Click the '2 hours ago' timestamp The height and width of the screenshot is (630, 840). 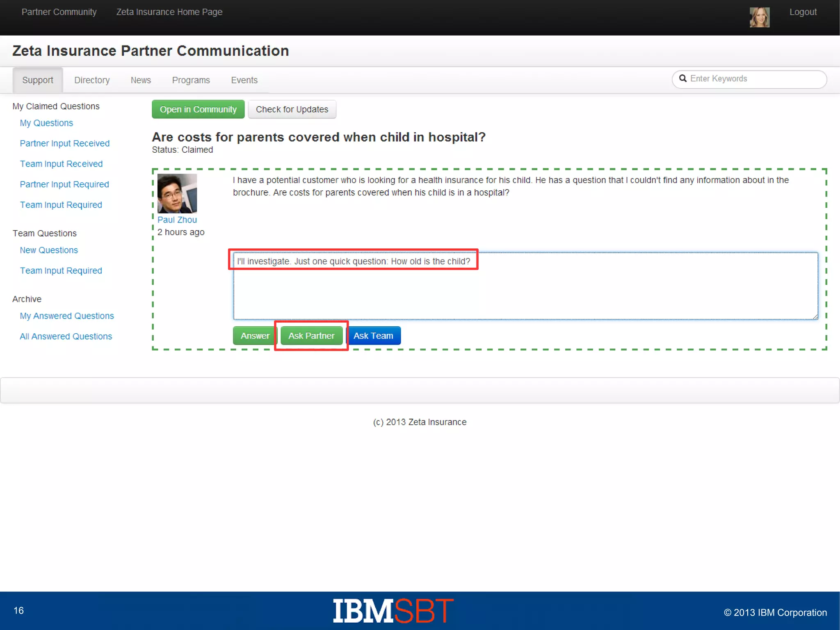tap(181, 232)
